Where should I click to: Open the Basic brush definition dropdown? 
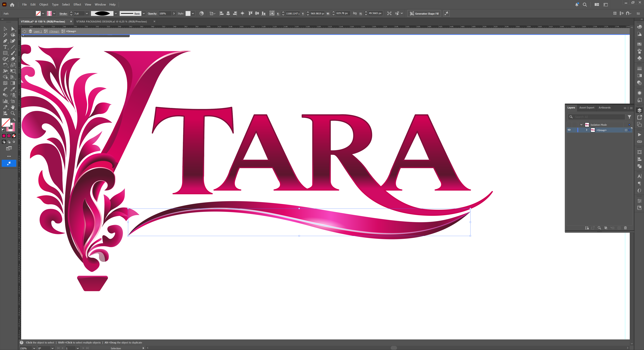144,13
